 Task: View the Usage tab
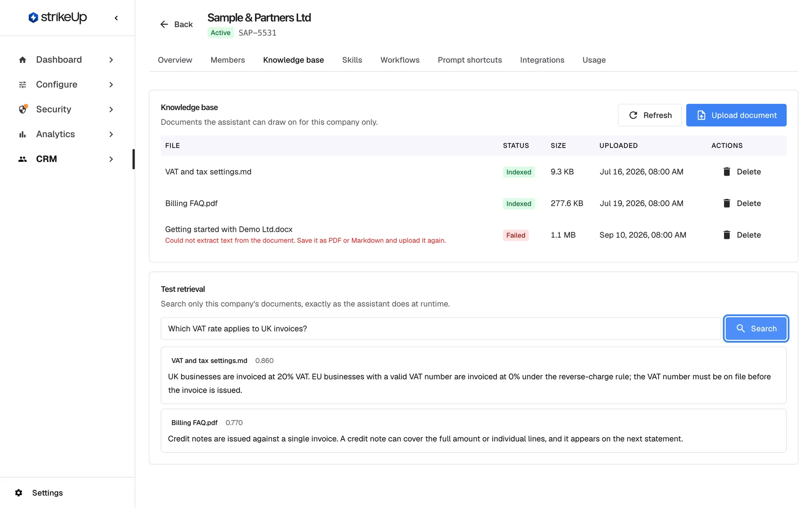coord(594,60)
